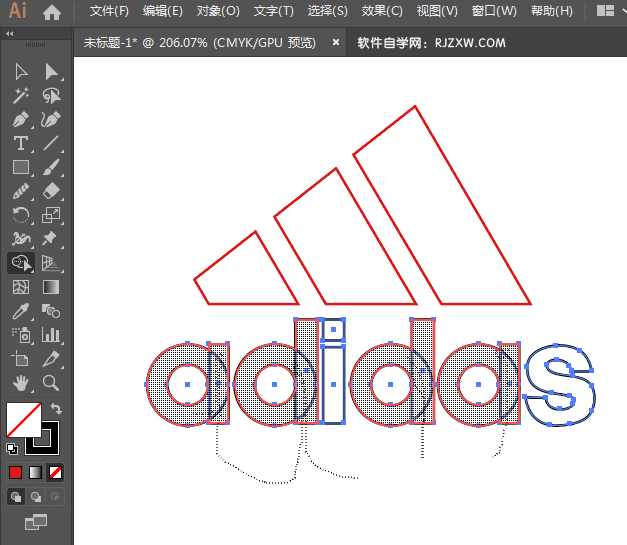The image size is (627, 545).
Task: Open the Illustrator Home screen
Action: click(x=52, y=12)
